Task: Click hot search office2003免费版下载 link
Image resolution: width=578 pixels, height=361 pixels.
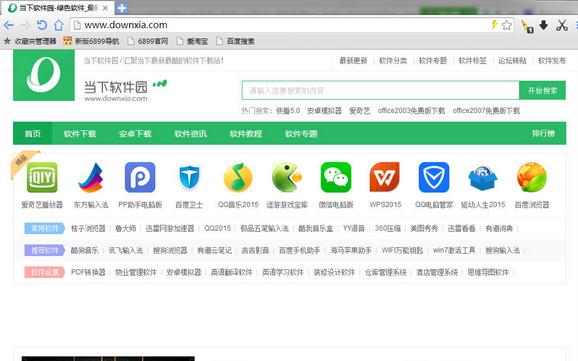Action: coord(411,111)
